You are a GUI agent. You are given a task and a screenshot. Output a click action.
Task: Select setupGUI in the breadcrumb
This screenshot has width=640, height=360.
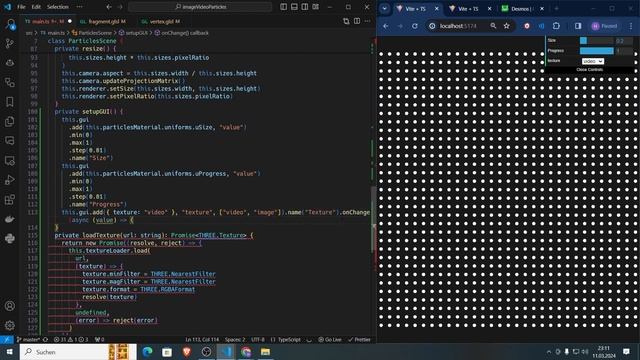pyautogui.click(x=133, y=33)
